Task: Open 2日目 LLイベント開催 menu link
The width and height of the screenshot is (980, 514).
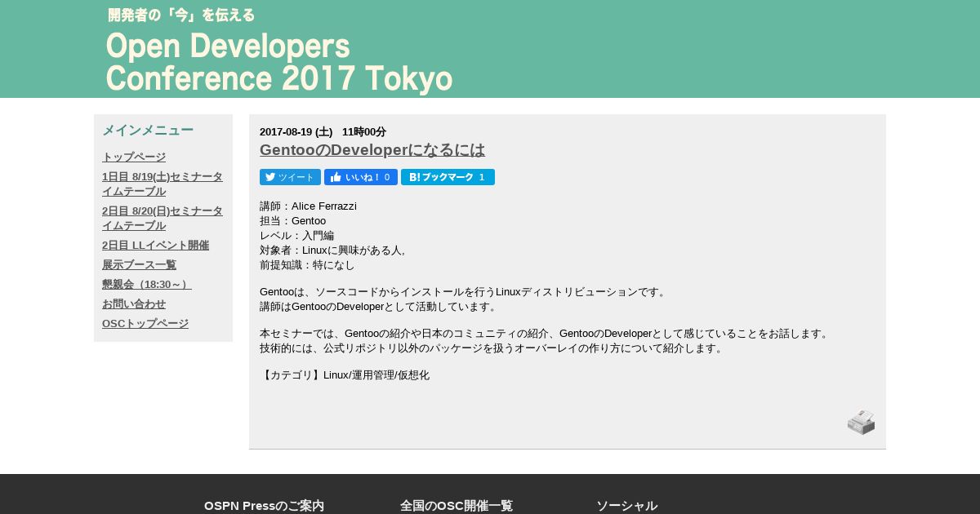Action: pyautogui.click(x=155, y=245)
